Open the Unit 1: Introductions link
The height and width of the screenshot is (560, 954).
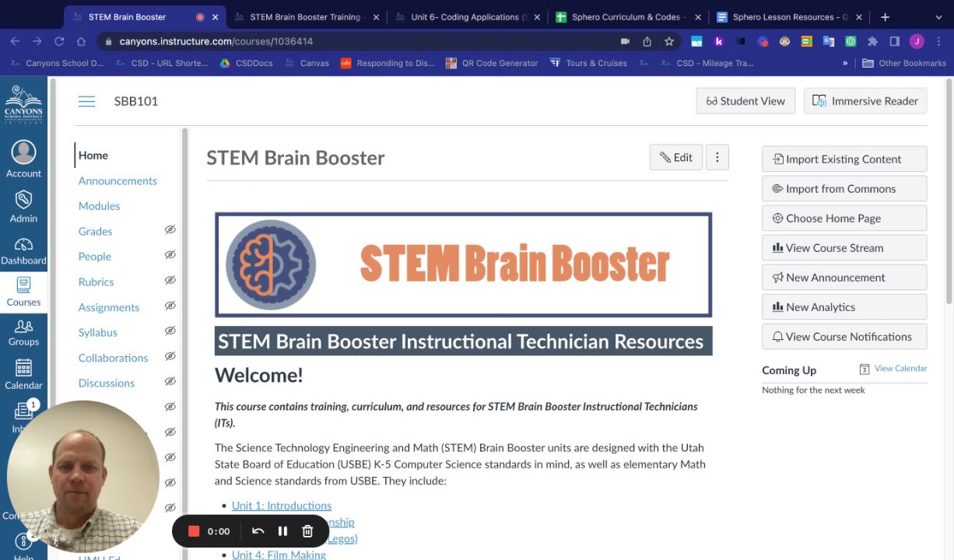281,506
